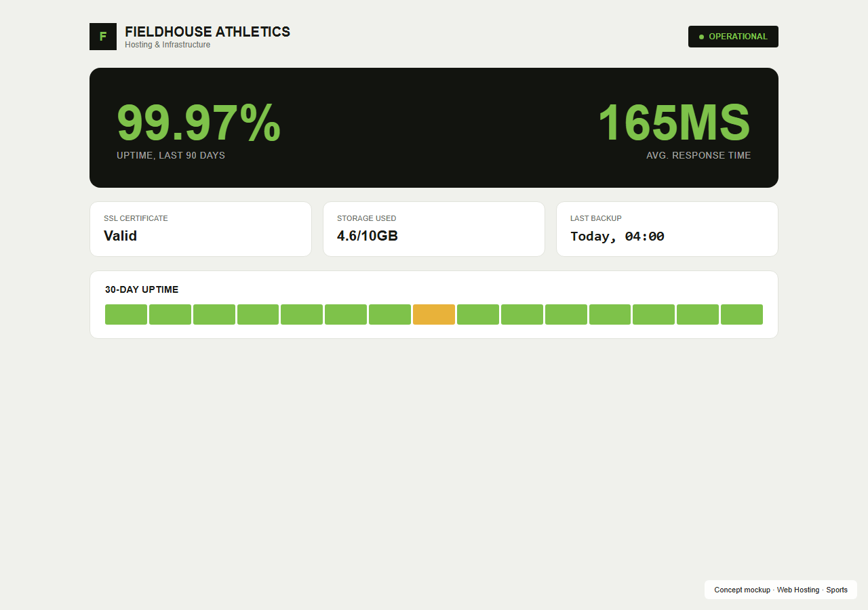Click the "Hosting & Infrastructure" subtitle
The width and height of the screenshot is (868, 610).
coord(167,45)
